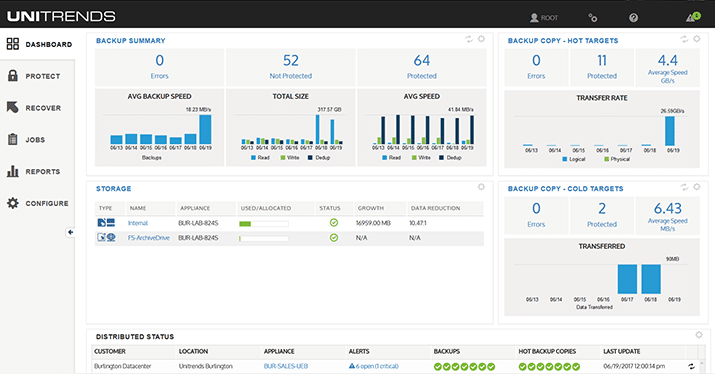Open Storage panel gear settings
Screen dimensions: 715x374
pos(481,187)
